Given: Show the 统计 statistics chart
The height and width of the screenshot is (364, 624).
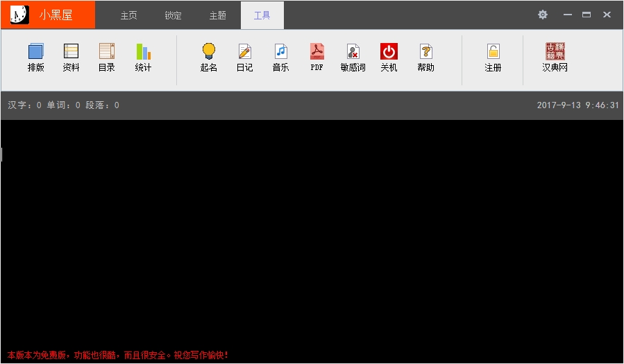Looking at the screenshot, I should pyautogui.click(x=143, y=58).
